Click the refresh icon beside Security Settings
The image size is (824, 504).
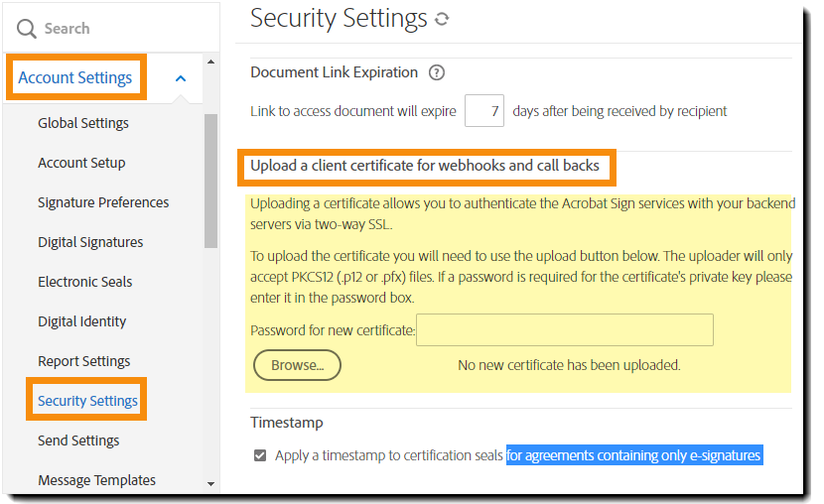point(442,19)
